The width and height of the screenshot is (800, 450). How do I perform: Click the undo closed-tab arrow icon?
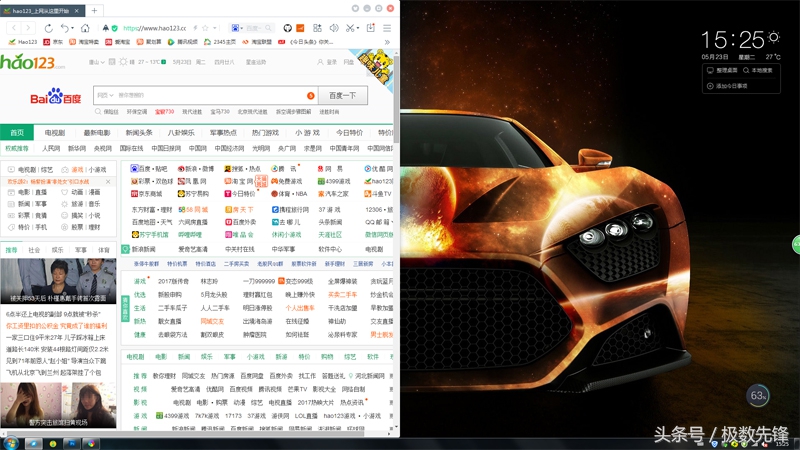[x=64, y=28]
